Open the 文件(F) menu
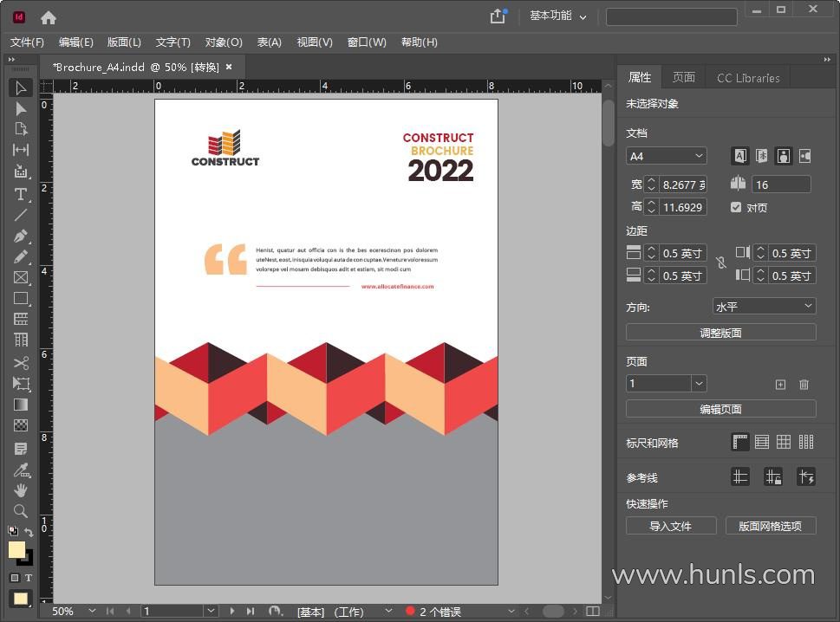The height and width of the screenshot is (622, 840). [x=27, y=42]
